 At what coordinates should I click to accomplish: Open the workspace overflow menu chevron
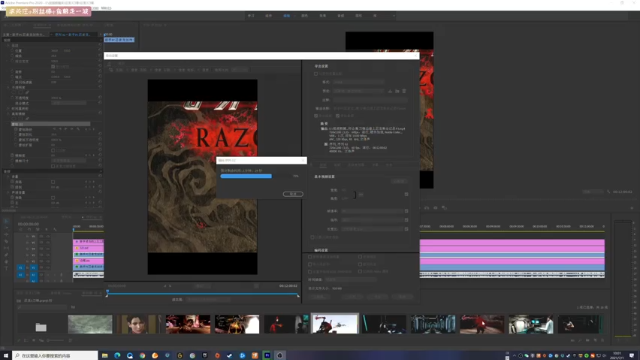(x=393, y=16)
